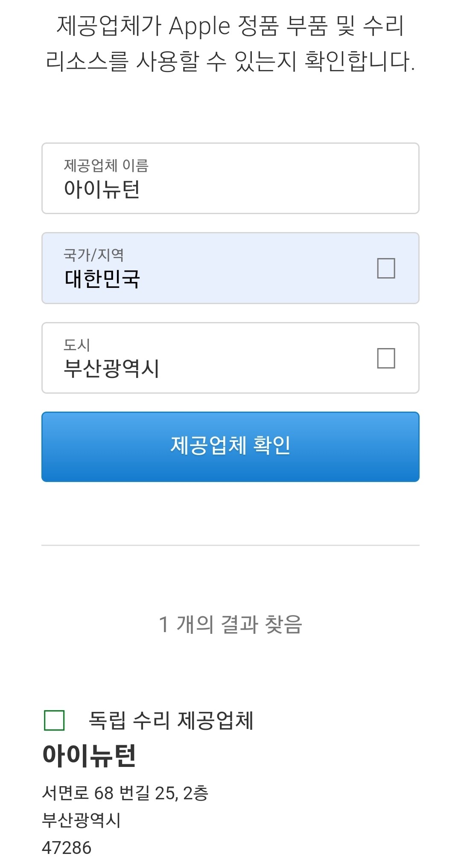Click the postal code 47286
Screen dimensions: 461x868
point(67,848)
